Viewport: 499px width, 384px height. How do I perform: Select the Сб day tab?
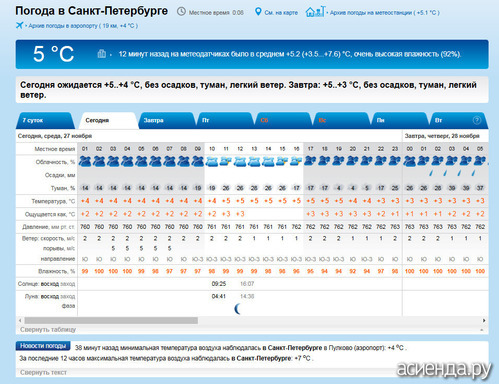pos(283,120)
